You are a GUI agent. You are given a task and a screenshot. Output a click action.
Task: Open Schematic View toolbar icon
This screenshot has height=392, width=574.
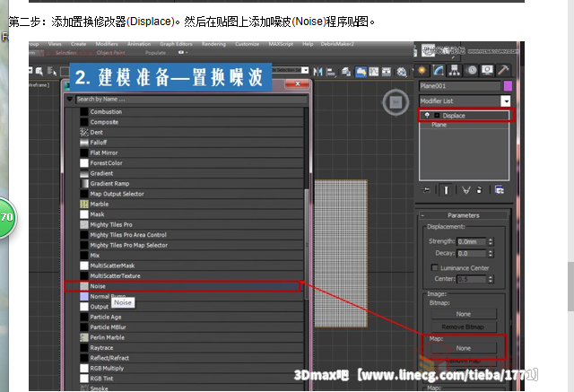(387, 72)
